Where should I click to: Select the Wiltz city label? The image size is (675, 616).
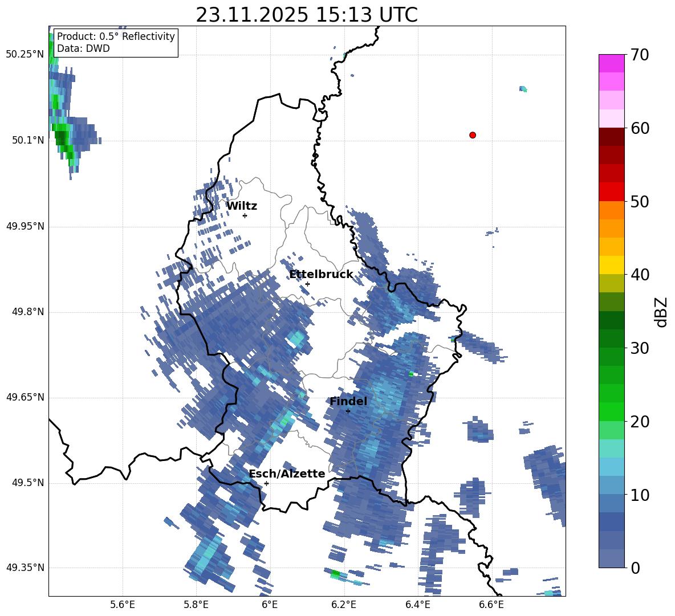coord(242,206)
